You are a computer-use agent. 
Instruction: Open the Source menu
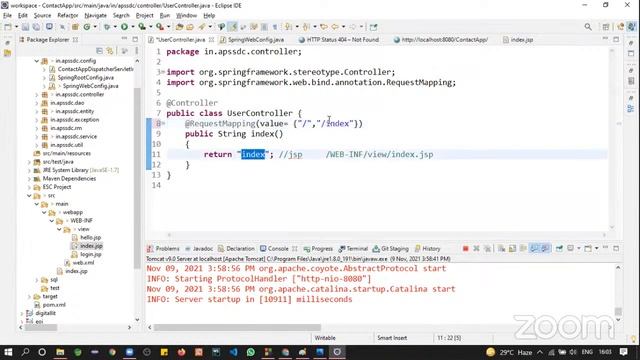[42, 16]
